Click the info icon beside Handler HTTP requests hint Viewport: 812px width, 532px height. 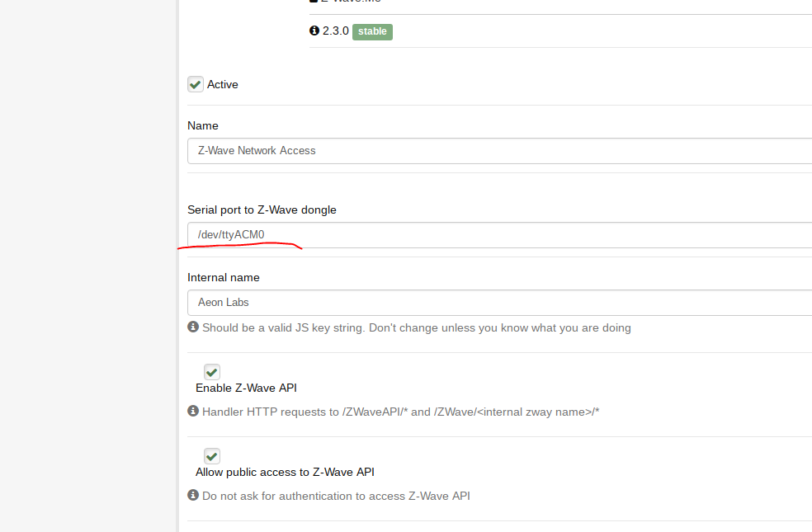(x=193, y=411)
